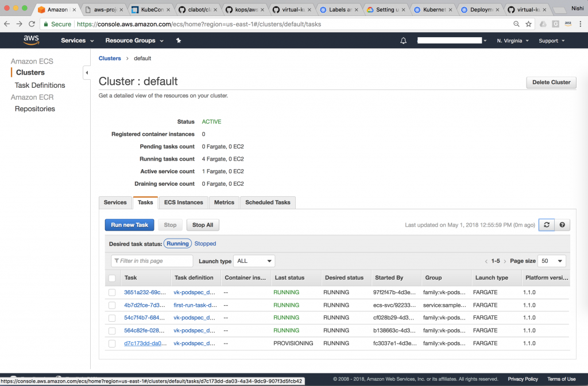This screenshot has width=588, height=386.
Task: Set desired task status to Stopped
Action: tap(205, 243)
